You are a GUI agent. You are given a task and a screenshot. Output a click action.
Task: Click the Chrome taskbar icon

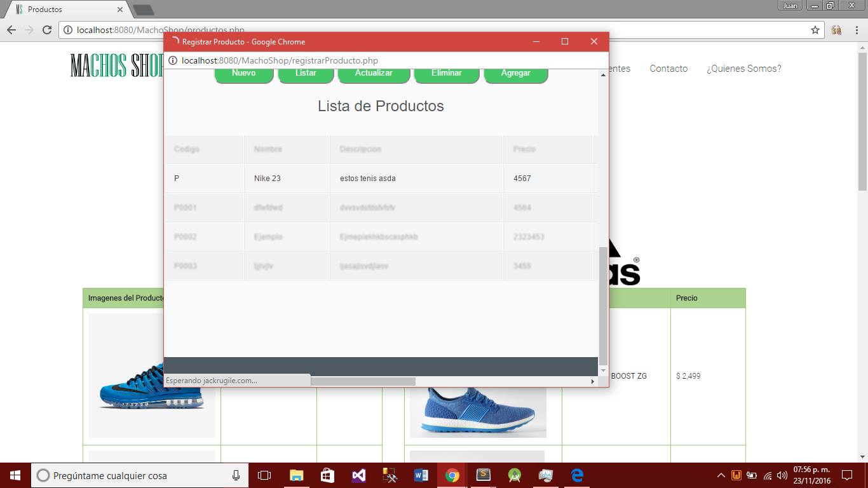452,475
